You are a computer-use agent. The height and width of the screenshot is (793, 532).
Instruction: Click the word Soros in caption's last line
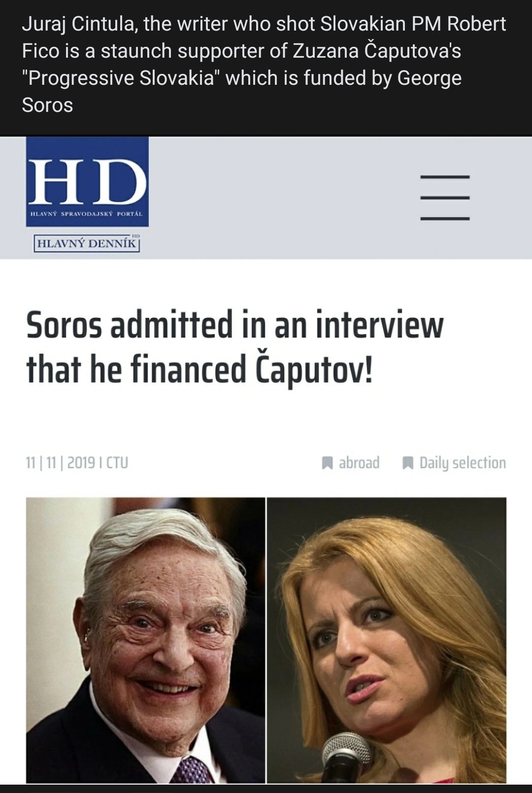tap(47, 105)
